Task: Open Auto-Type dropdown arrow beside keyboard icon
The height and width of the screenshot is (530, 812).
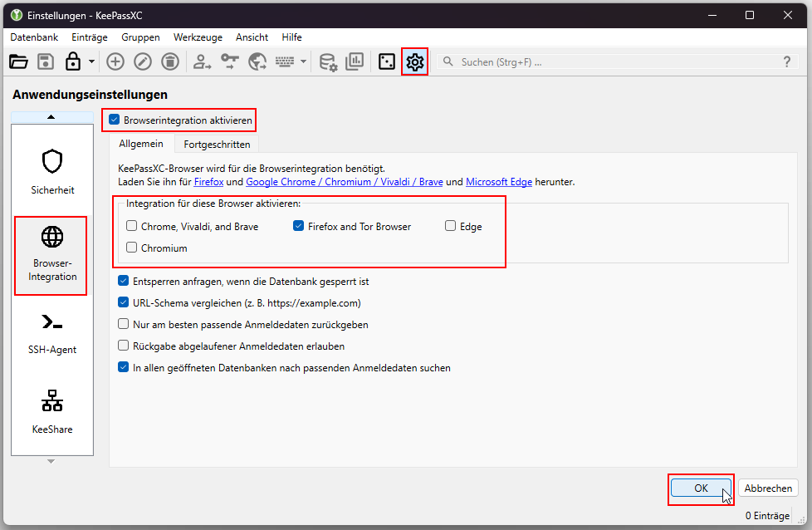Action: tap(304, 61)
